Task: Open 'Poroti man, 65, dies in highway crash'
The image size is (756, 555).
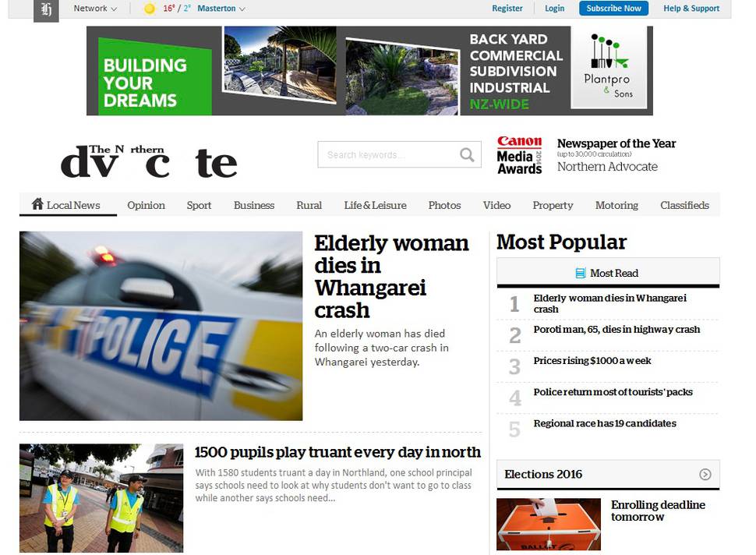Action: point(616,329)
